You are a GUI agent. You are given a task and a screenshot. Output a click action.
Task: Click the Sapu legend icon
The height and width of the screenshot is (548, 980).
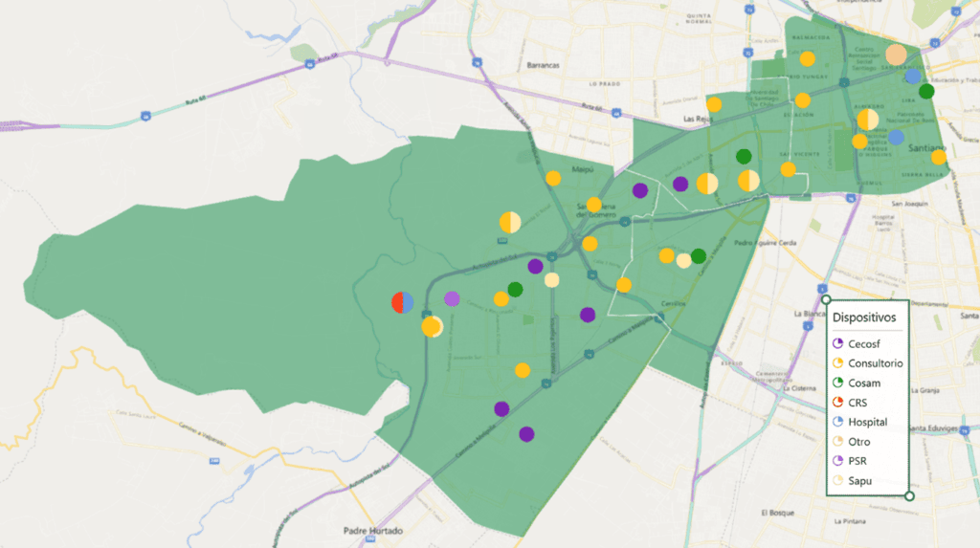(x=837, y=481)
